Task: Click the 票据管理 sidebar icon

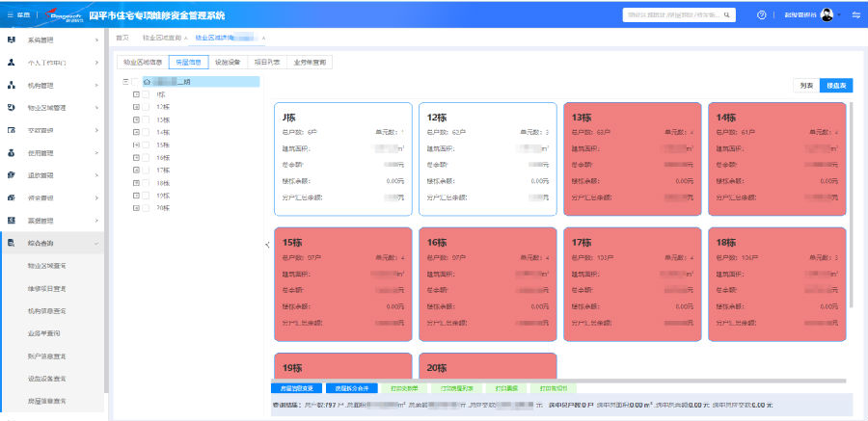Action: click(x=12, y=220)
